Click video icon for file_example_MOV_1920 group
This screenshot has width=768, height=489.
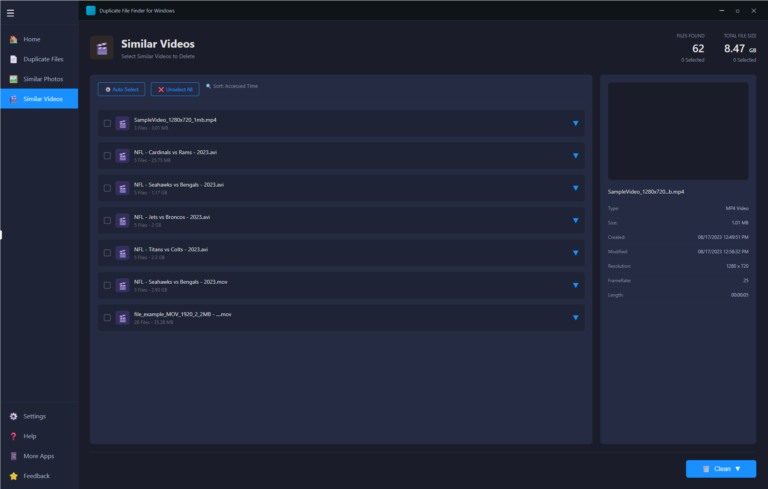click(122, 318)
